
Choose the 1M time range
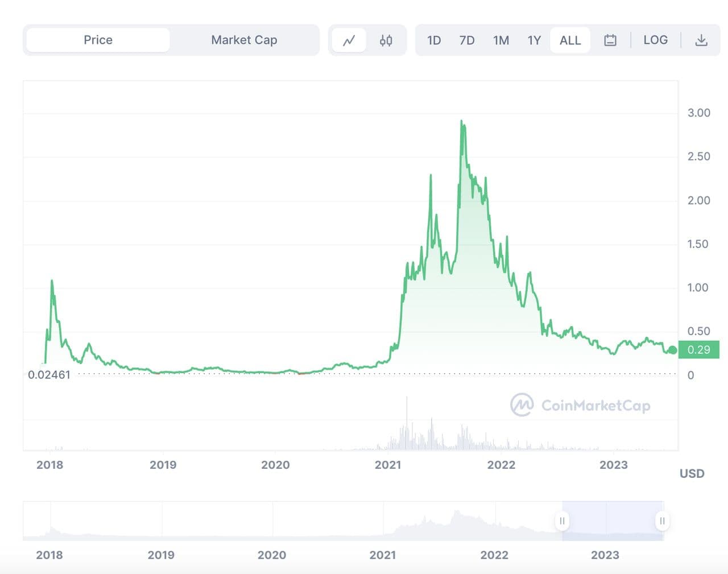(500, 40)
